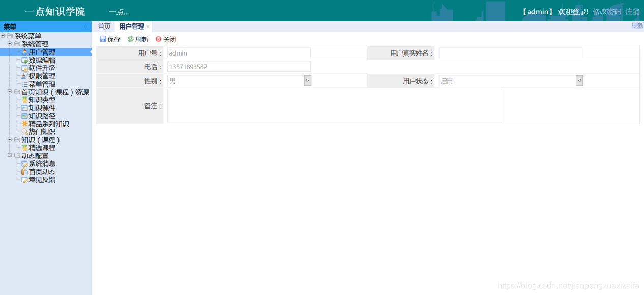Image resolution: width=644 pixels, height=295 pixels.
Task: Click the 用户号： field label
Action: pyautogui.click(x=150, y=53)
